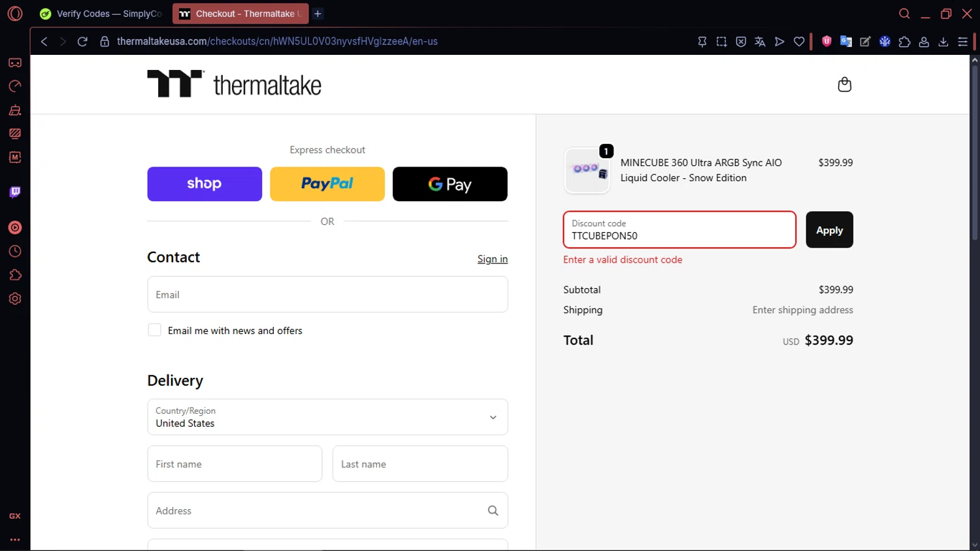Click the USD $399.99 total amount

point(818,340)
